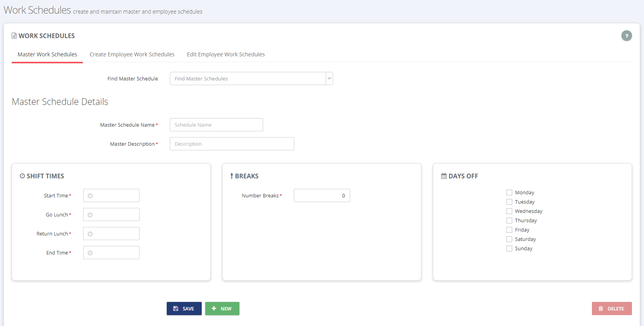644x326 pixels.
Task: Save the master schedule
Action: [184, 309]
